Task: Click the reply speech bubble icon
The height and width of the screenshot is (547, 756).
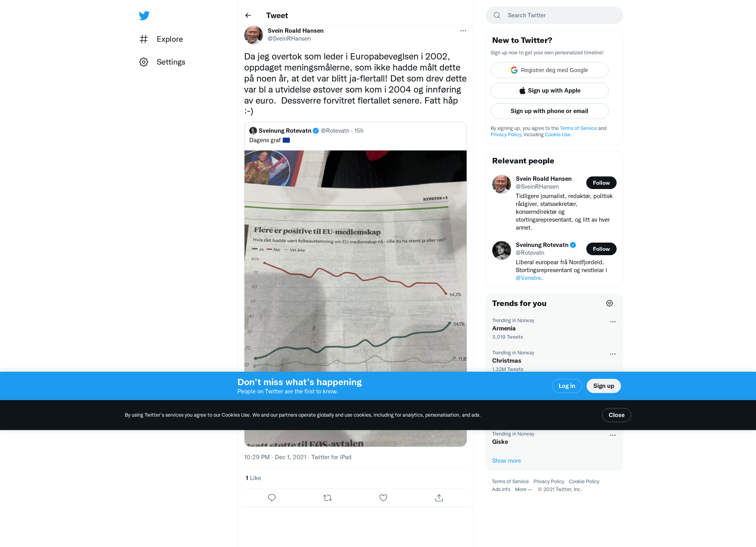Action: [x=272, y=498]
